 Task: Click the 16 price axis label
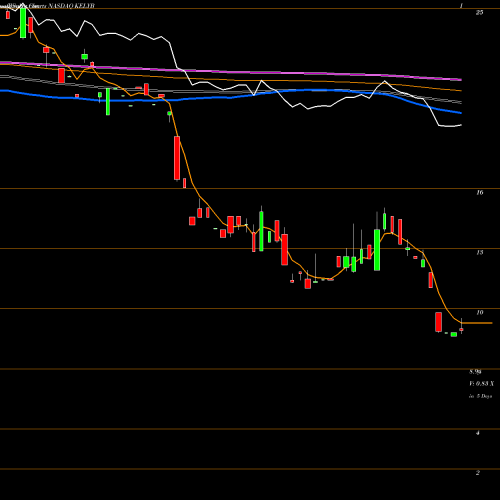click(479, 193)
